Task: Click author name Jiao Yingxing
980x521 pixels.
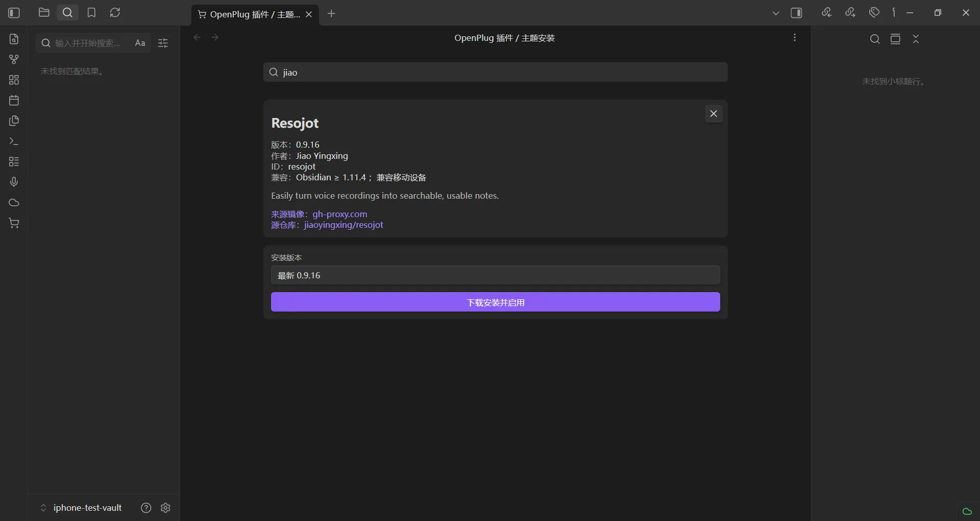Action: point(322,156)
